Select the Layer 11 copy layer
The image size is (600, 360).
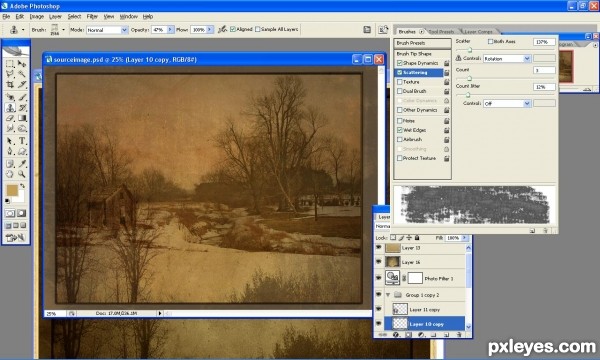pos(425,310)
